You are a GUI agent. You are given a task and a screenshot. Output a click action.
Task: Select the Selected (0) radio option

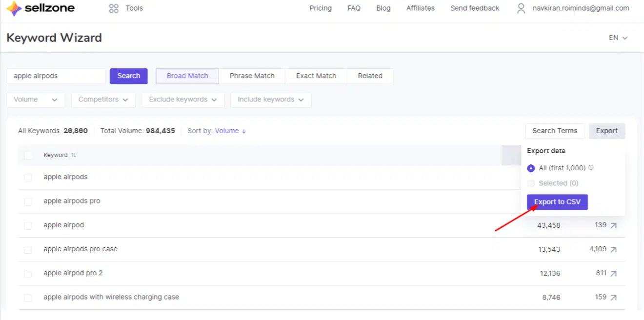pyautogui.click(x=531, y=183)
